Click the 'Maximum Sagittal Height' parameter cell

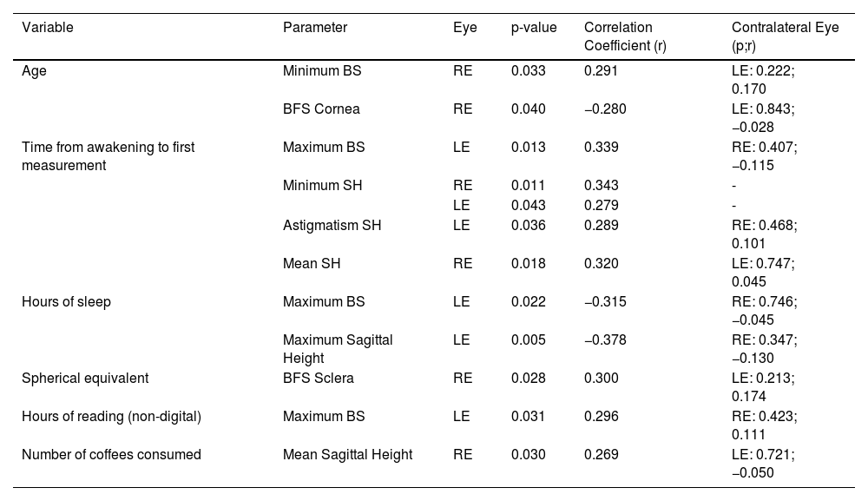point(338,348)
